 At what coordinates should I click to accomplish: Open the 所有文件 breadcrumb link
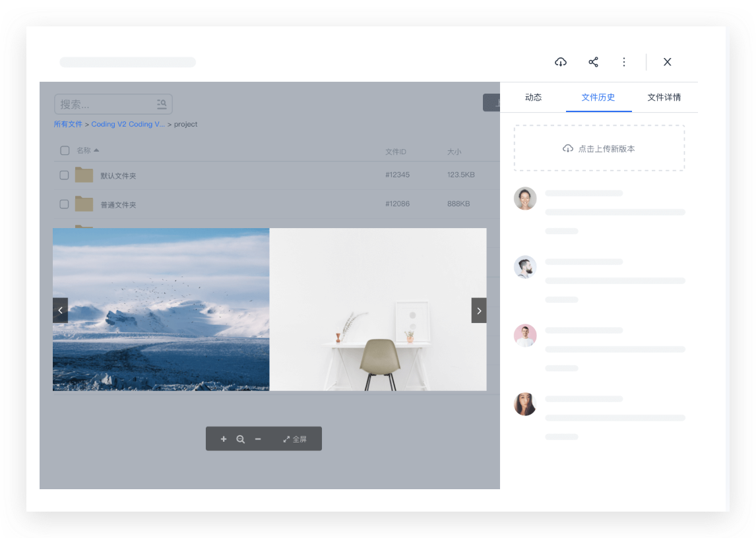point(68,124)
